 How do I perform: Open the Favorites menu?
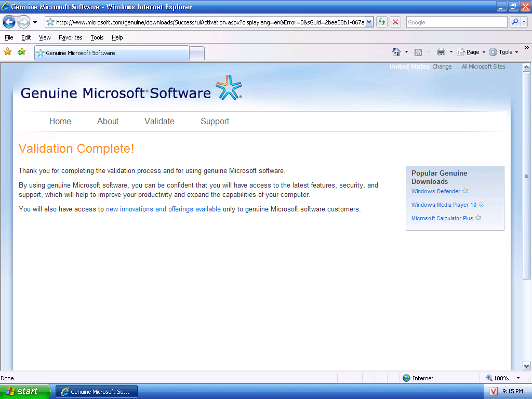[70, 37]
